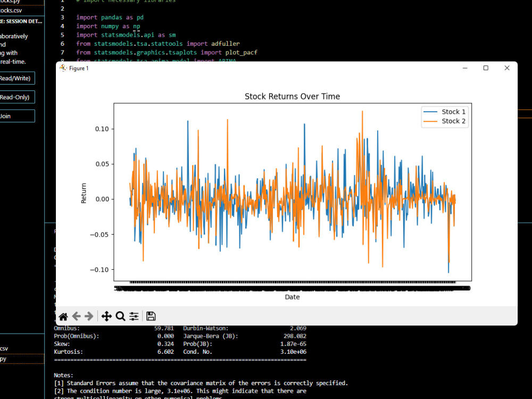This screenshot has width=532, height=399.
Task: Click the Prob(Omnibus) value 0.000
Action: [x=165, y=336]
